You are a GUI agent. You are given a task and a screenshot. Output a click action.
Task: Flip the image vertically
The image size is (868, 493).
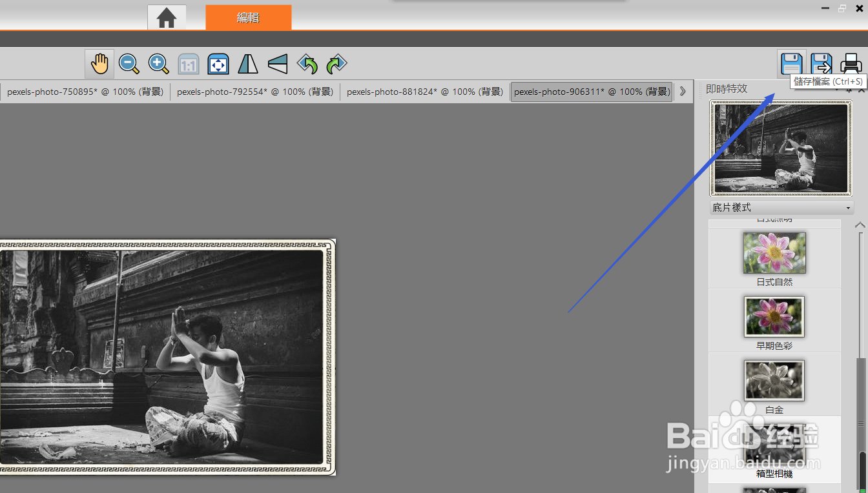(x=277, y=64)
